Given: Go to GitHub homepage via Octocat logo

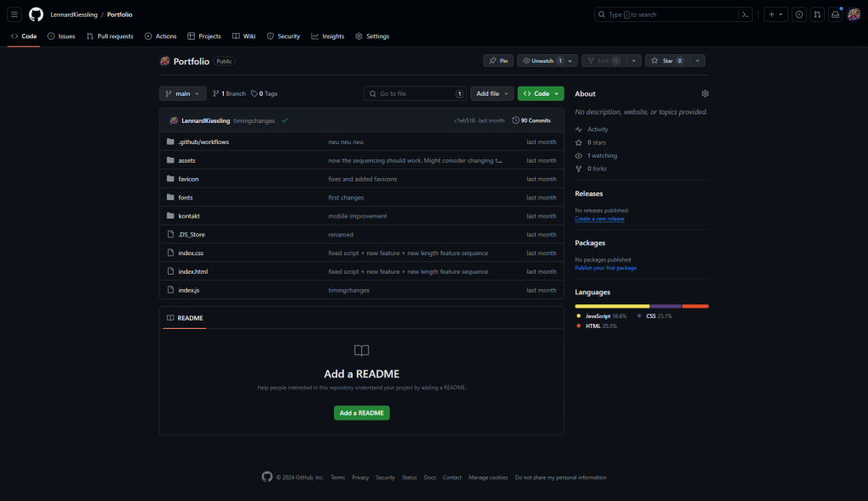Looking at the screenshot, I should [x=36, y=14].
